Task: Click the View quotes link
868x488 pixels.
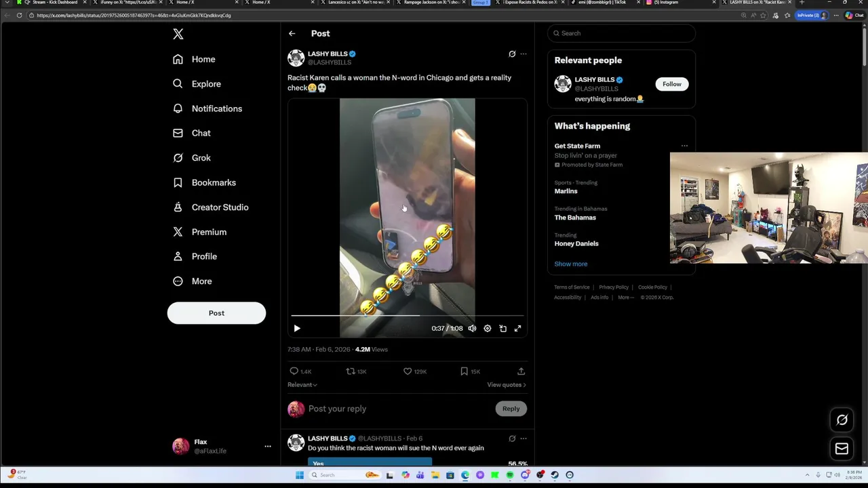Action: click(x=506, y=385)
